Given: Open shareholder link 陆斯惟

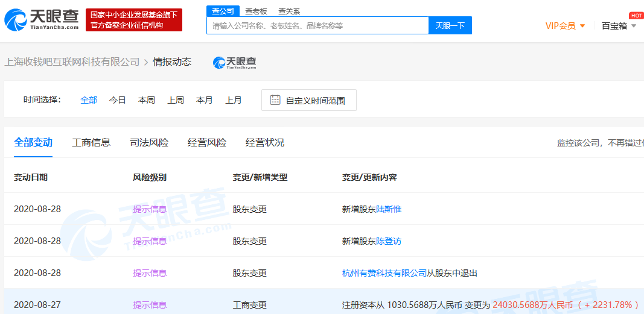Looking at the screenshot, I should [389, 209].
